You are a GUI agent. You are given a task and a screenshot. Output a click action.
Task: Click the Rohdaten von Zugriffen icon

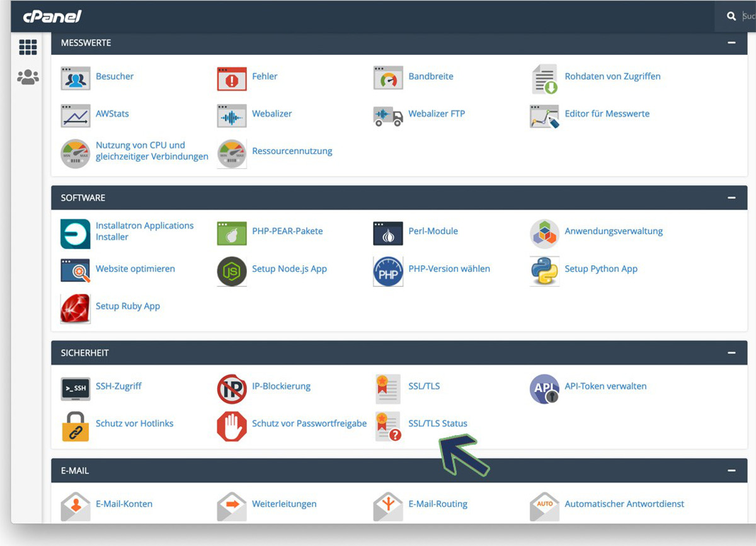click(544, 79)
